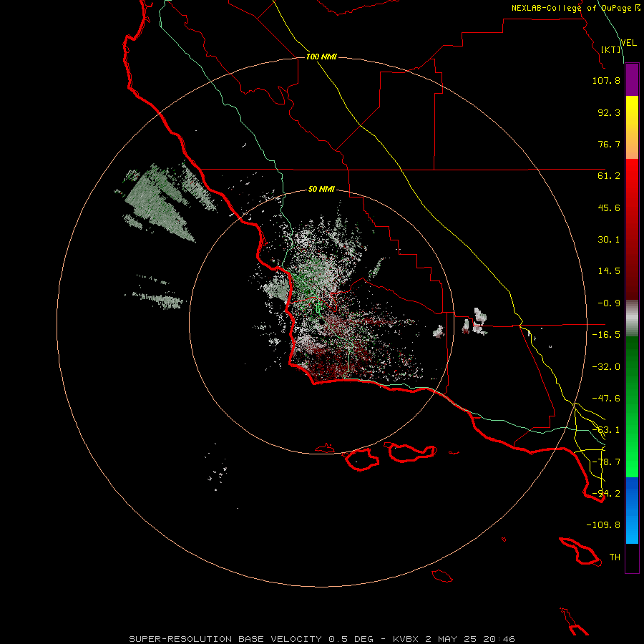Select the 45.6 velocity value
644x644 pixels.
tap(609, 208)
